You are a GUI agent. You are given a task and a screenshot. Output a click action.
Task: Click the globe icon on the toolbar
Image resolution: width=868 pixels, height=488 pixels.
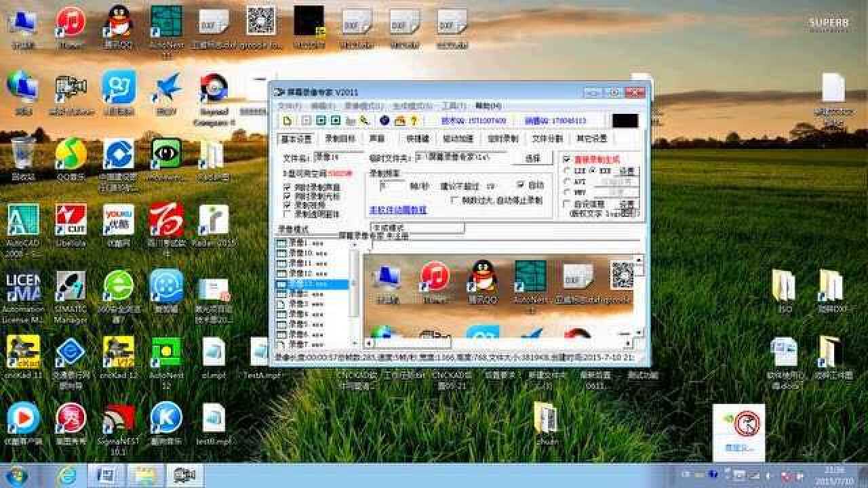[383, 120]
